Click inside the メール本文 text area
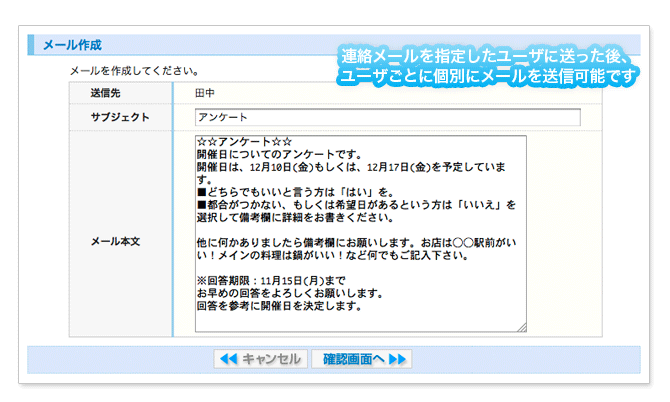 click(361, 234)
